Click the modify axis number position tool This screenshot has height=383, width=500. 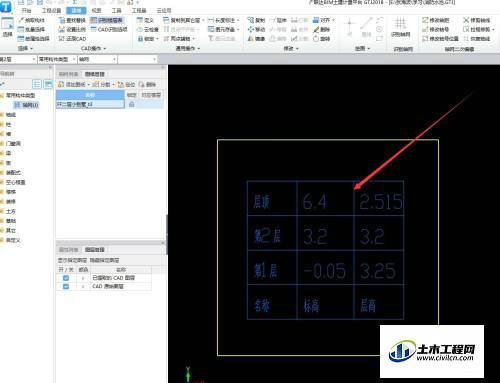(x=440, y=39)
